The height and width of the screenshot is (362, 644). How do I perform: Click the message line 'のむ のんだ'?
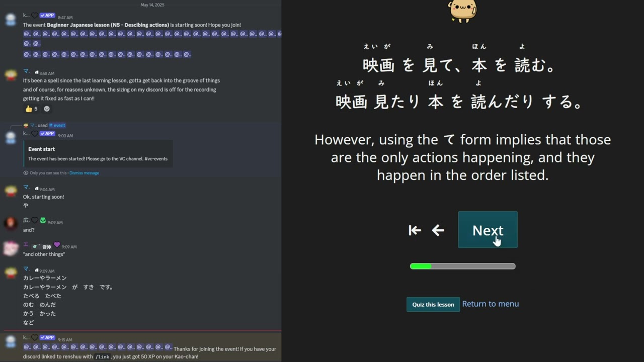40,305
